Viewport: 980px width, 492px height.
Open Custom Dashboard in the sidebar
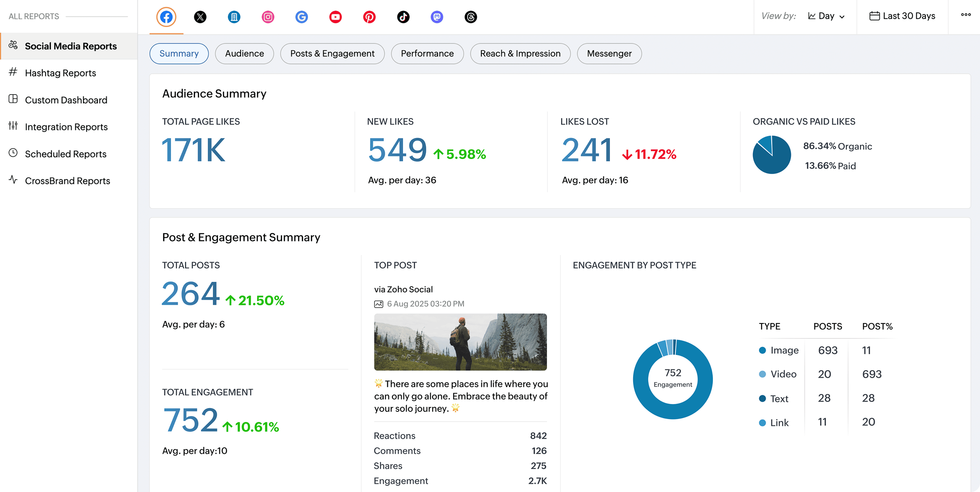pos(67,100)
